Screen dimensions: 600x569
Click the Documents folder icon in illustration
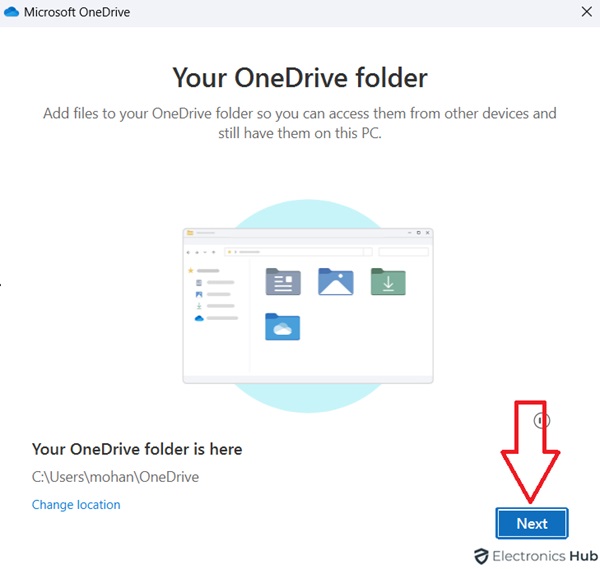[x=283, y=282]
